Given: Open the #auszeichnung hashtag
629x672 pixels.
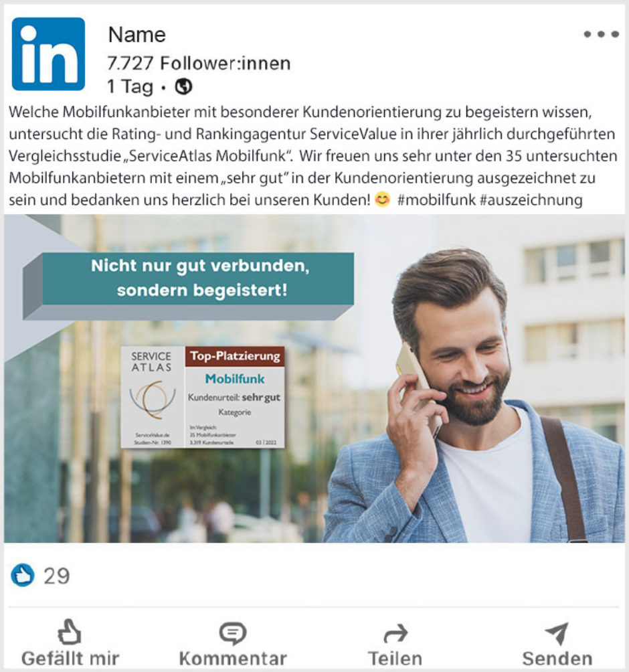Looking at the screenshot, I should point(531,199).
